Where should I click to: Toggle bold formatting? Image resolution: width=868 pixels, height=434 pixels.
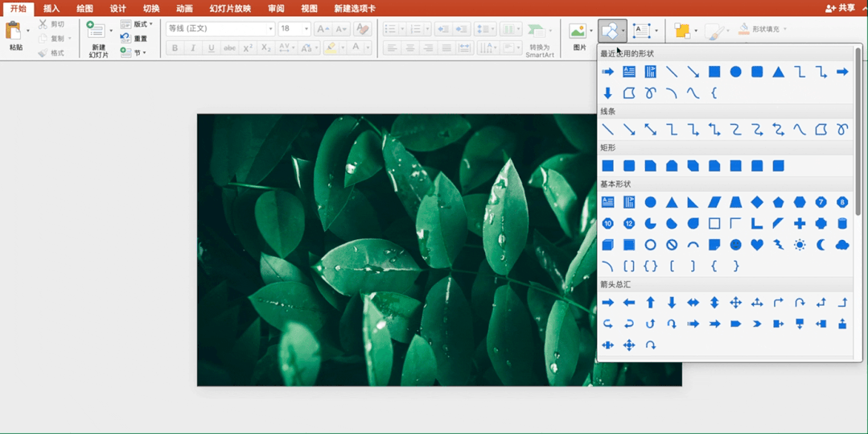(x=175, y=48)
